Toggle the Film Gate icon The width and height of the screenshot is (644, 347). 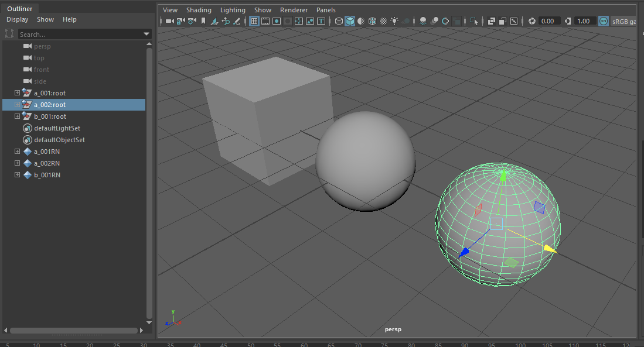point(265,21)
